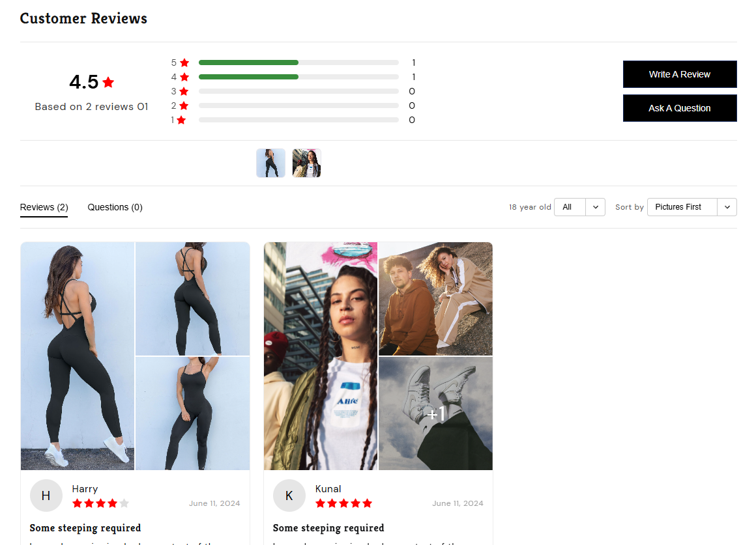
Task: Click Harry's review date June 11, 2024
Action: (214, 503)
